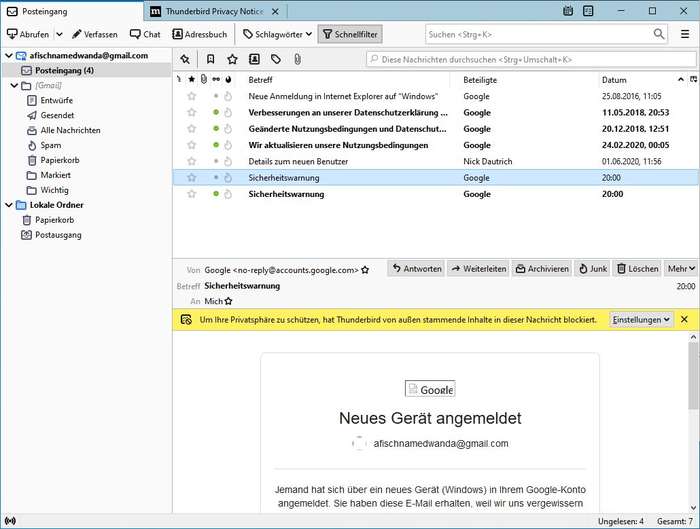
Task: Open the hamburger application menu
Action: click(x=685, y=34)
